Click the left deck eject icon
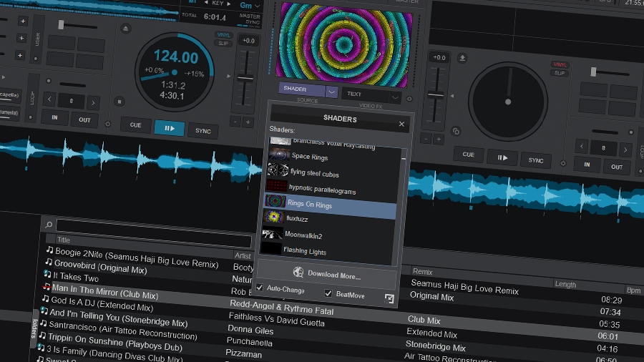644x362 pixels. pyautogui.click(x=126, y=29)
